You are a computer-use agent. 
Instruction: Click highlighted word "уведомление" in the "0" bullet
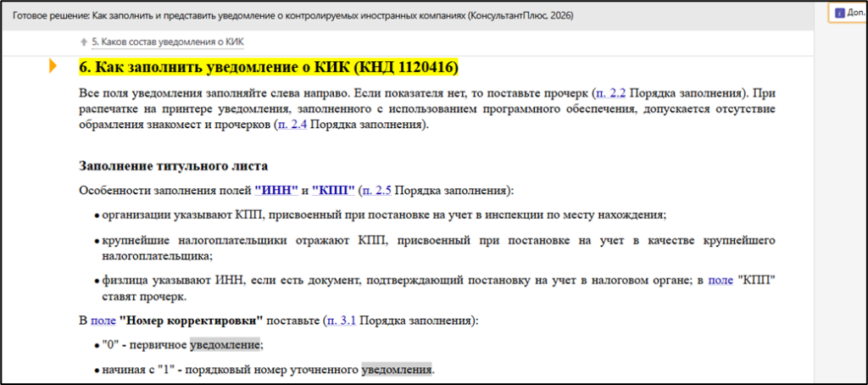pyautogui.click(x=225, y=344)
